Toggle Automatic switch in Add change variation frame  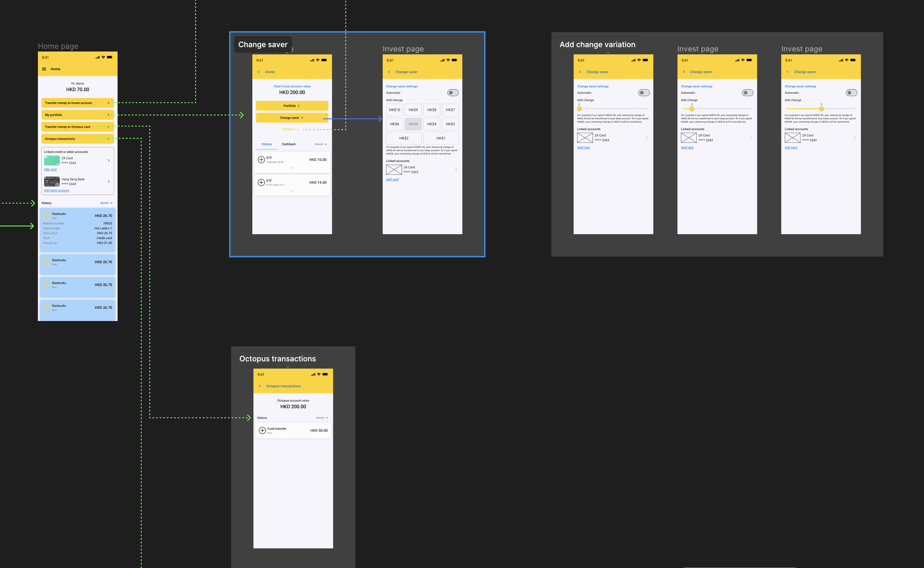click(x=644, y=93)
